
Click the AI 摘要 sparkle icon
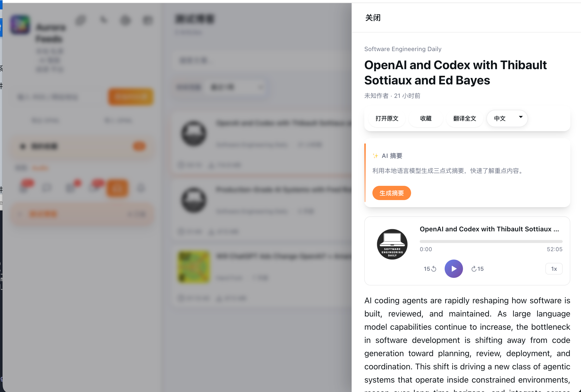[375, 156]
